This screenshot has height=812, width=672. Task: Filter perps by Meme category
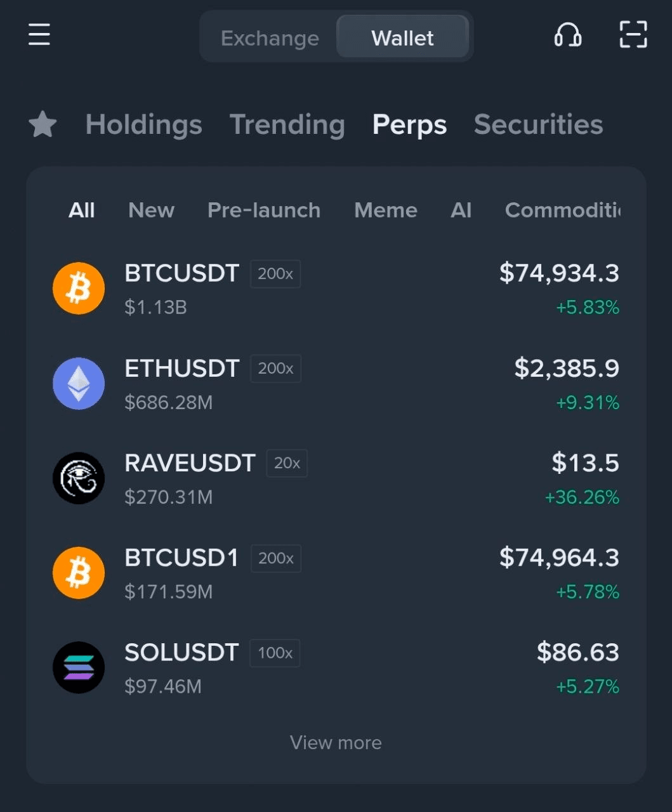coord(385,210)
